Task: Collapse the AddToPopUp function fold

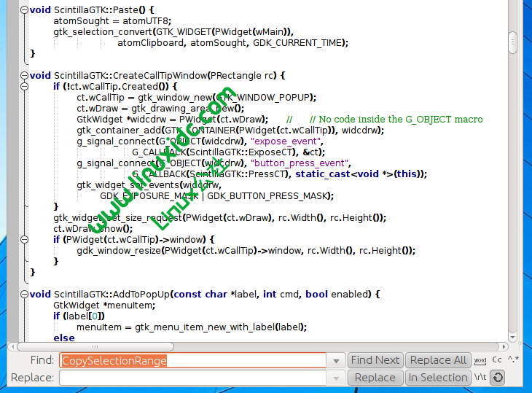Action: point(23,294)
